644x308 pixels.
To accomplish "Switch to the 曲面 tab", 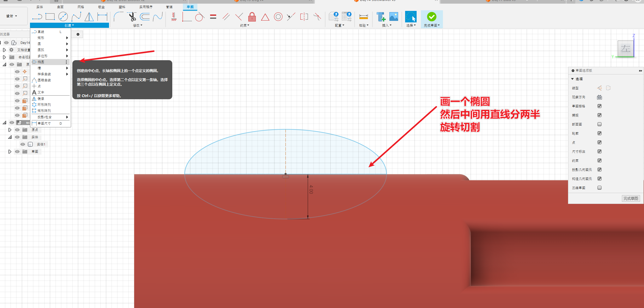I will pos(60,7).
